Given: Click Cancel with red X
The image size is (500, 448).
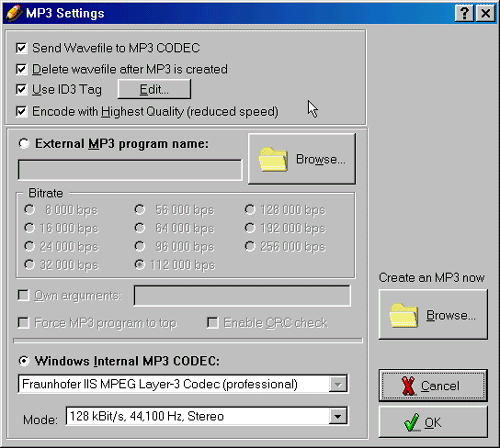Looking at the screenshot, I should (x=433, y=386).
